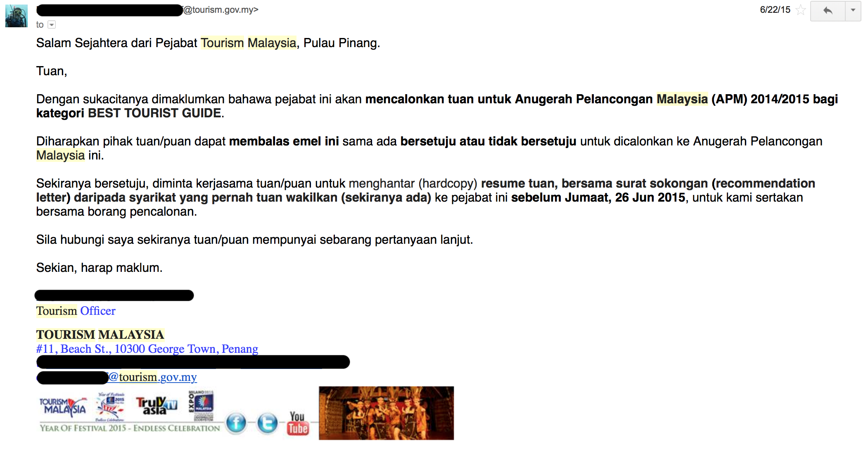The width and height of the screenshot is (868, 452).
Task: Click sender's @tourism.gov.my address in header
Action: click(x=221, y=10)
